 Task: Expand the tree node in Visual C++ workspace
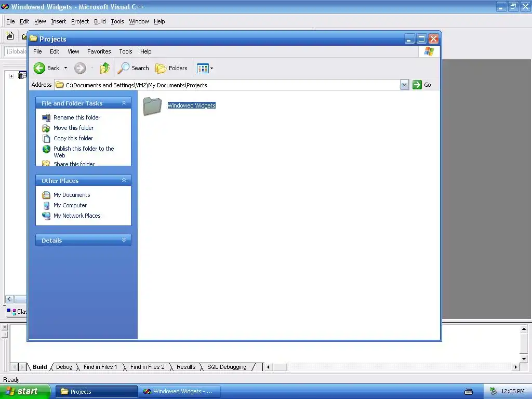(11, 76)
